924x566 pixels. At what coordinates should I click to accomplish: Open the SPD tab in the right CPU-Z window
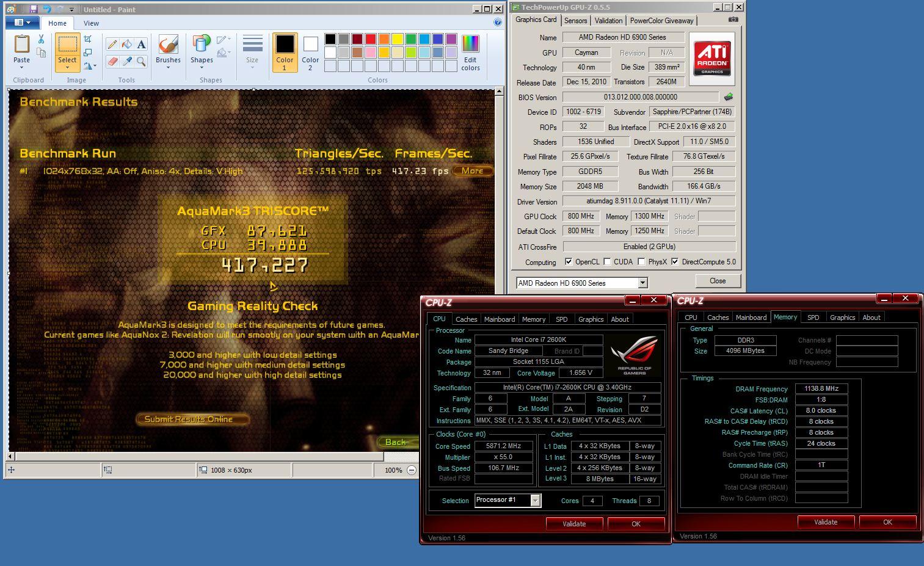tap(813, 317)
